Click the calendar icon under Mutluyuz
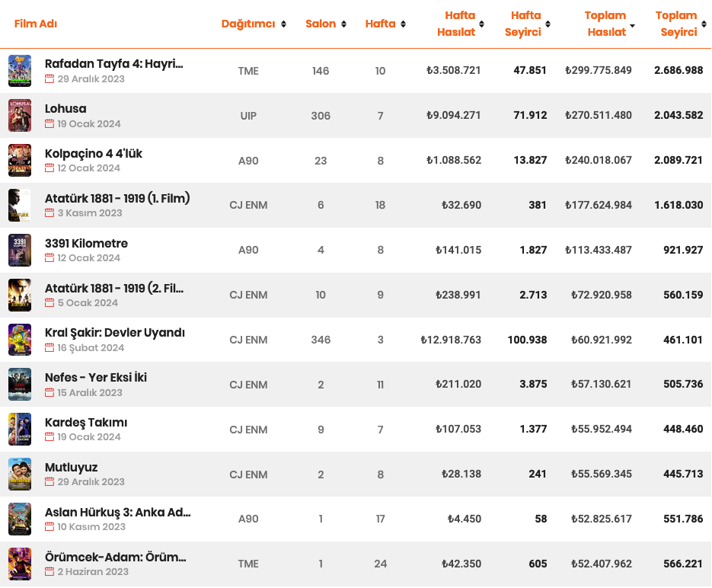The height and width of the screenshot is (588, 712). tap(49, 482)
